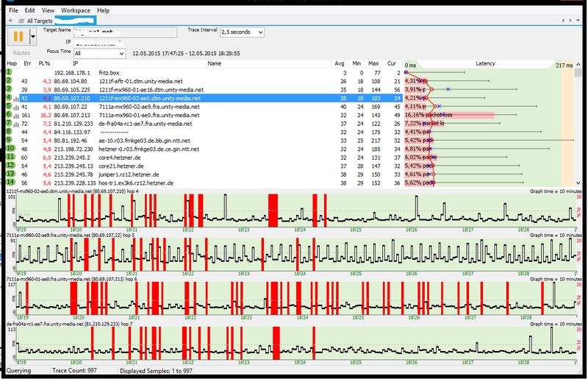Image resolution: width=588 pixels, height=379 pixels.
Task: Click the list icon beside All Targets
Action: [x=20, y=21]
